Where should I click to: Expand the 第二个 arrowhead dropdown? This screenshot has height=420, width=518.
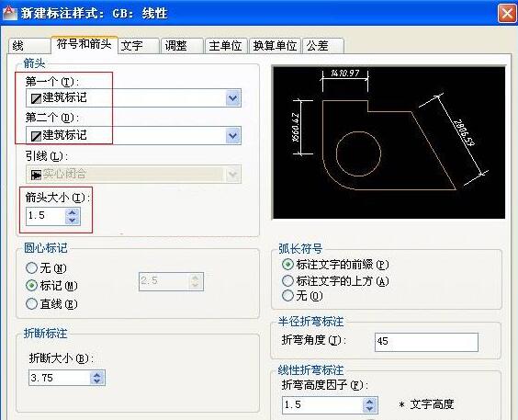(x=233, y=136)
